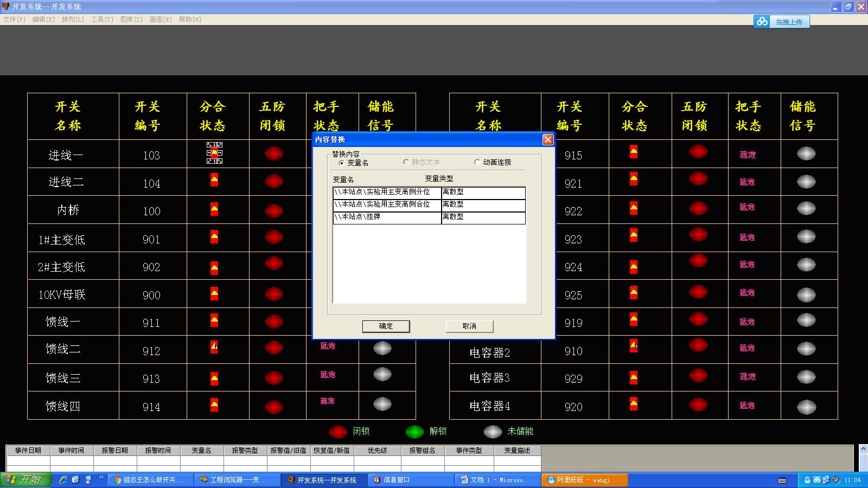Open the 文件[F] menu

[x=14, y=20]
